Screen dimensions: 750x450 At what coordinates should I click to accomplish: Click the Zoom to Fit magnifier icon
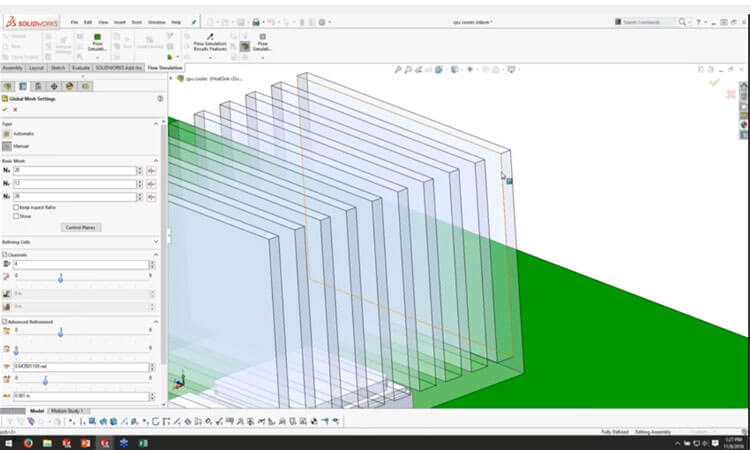point(398,69)
